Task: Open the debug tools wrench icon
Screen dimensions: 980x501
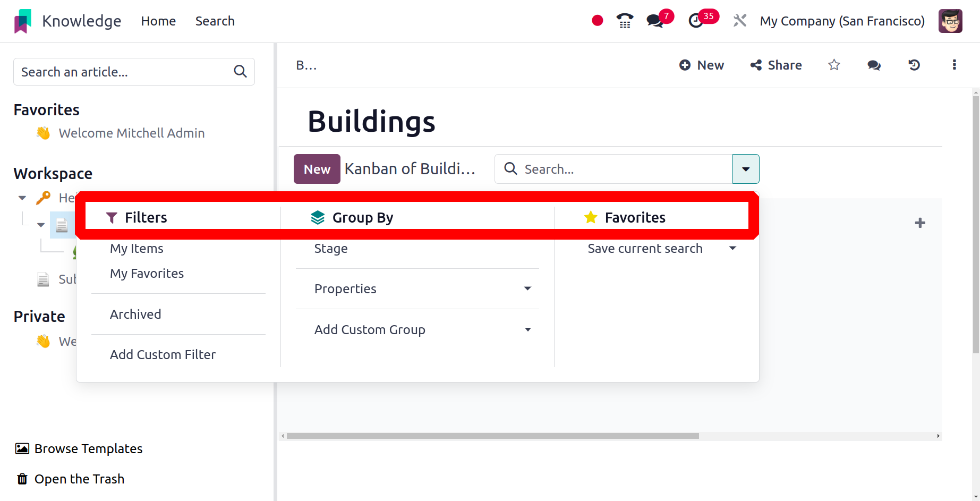Action: click(739, 21)
